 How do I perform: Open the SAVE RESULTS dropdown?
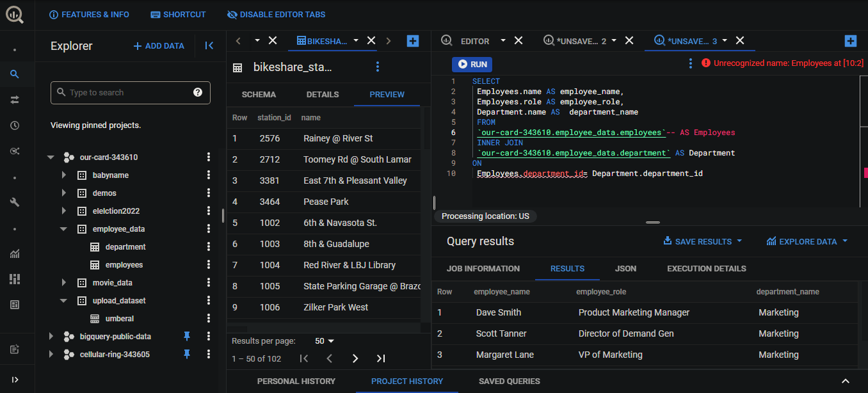pos(703,241)
